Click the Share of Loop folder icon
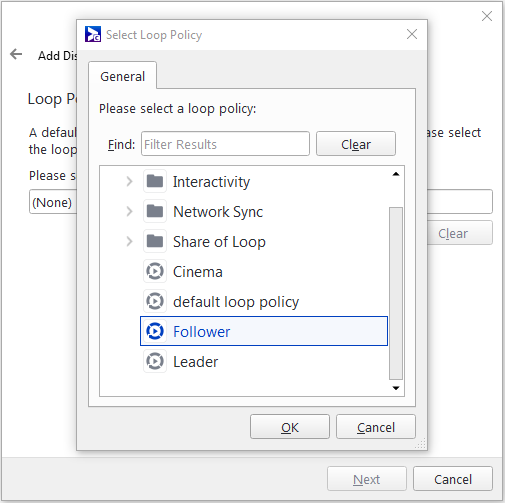Image resolution: width=505 pixels, height=503 pixels. coord(155,241)
